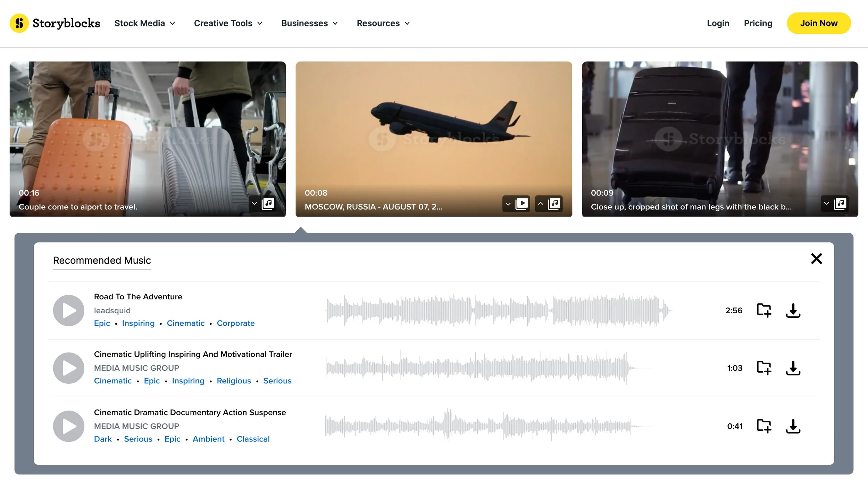Image resolution: width=868 pixels, height=489 pixels.
Task: Open the Creative Tools dropdown
Action: pos(228,23)
